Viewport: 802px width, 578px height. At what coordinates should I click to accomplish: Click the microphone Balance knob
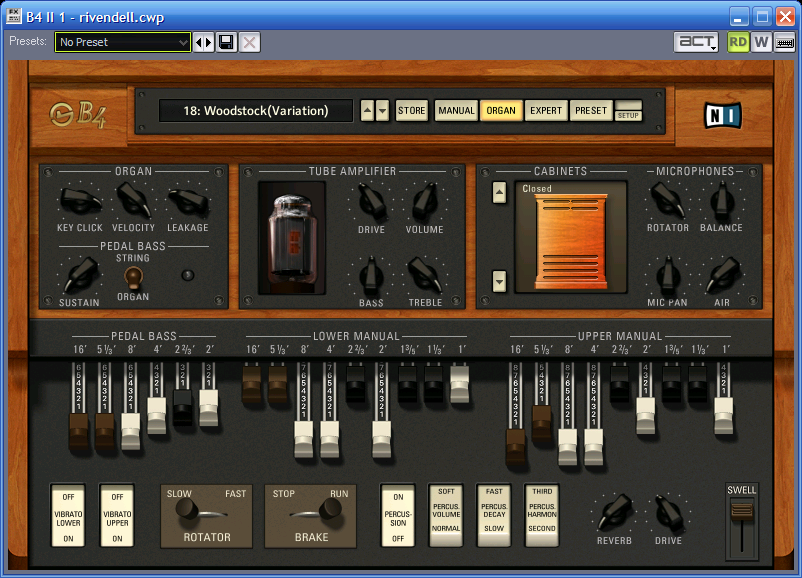tap(721, 201)
